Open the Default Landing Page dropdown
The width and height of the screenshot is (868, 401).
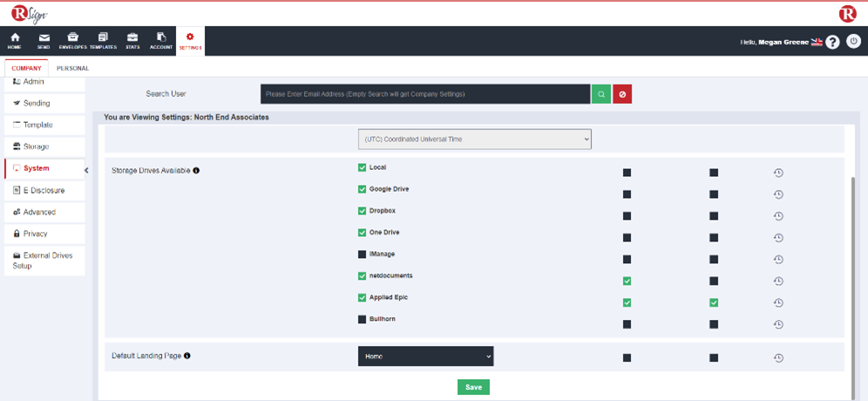click(425, 357)
